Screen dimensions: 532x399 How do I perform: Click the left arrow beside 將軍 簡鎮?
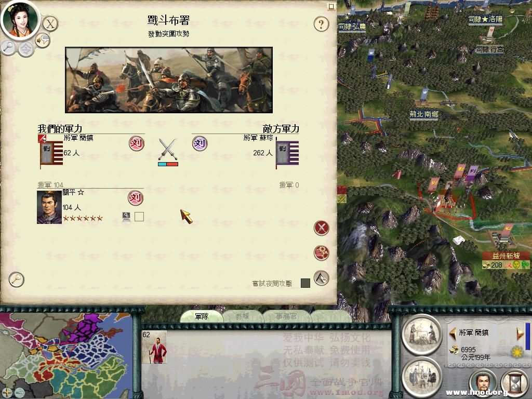tap(453, 333)
